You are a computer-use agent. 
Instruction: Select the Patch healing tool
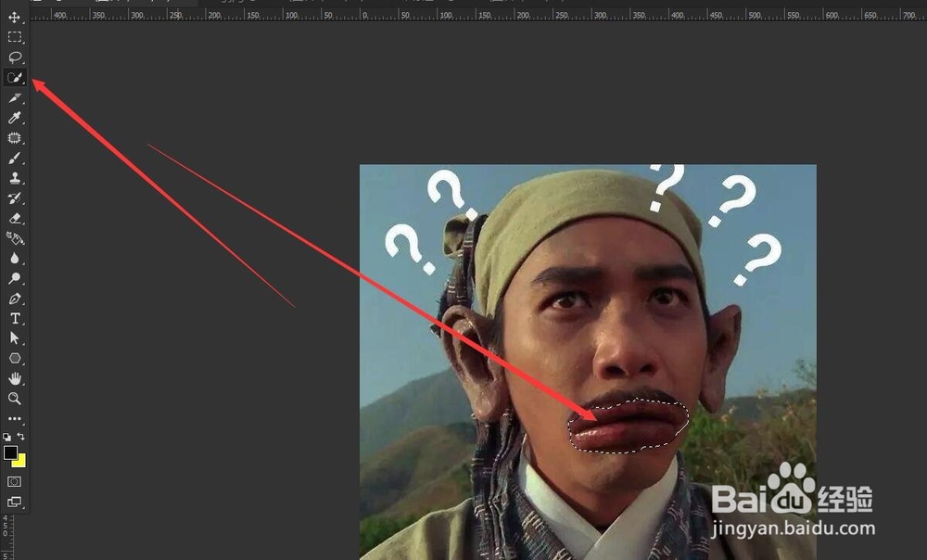tap(14, 138)
